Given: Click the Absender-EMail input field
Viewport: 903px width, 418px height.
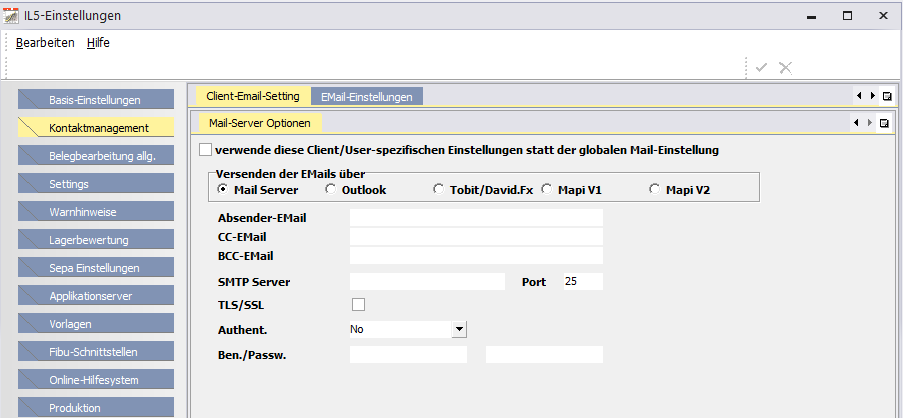Looking at the screenshot, I should 476,218.
